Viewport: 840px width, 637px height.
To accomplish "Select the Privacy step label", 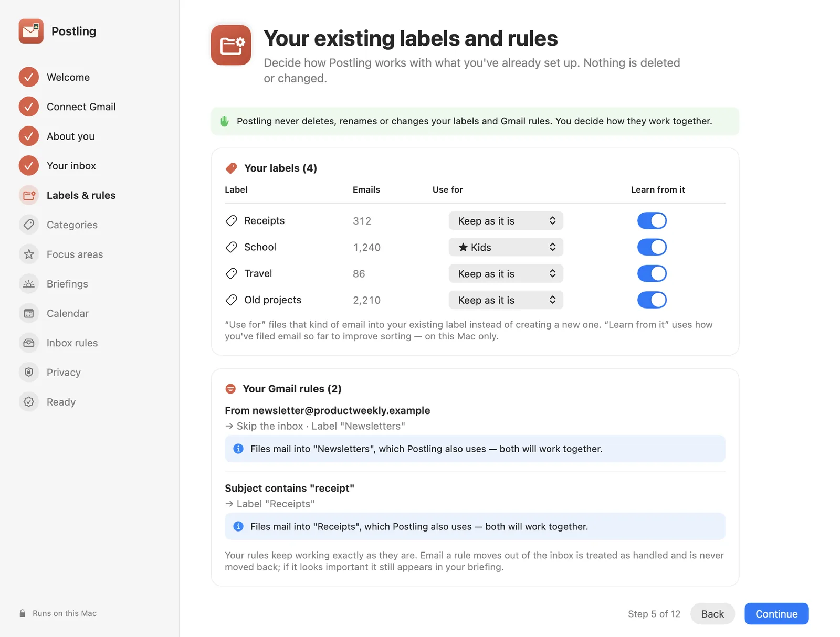I will coord(64,372).
